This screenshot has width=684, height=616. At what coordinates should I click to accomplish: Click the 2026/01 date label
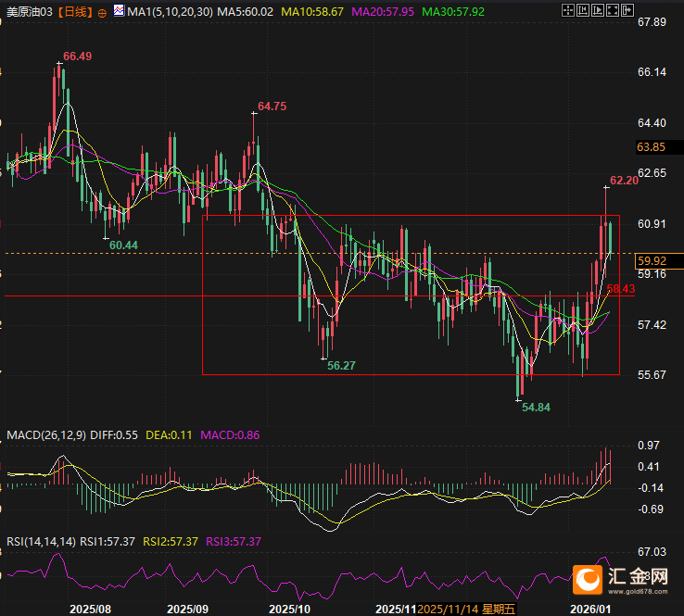tap(590, 610)
